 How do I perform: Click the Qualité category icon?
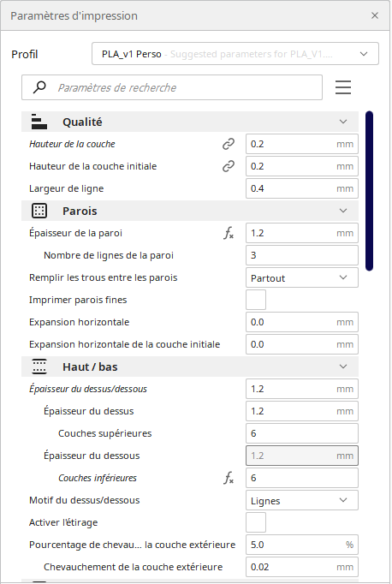pyautogui.click(x=39, y=122)
